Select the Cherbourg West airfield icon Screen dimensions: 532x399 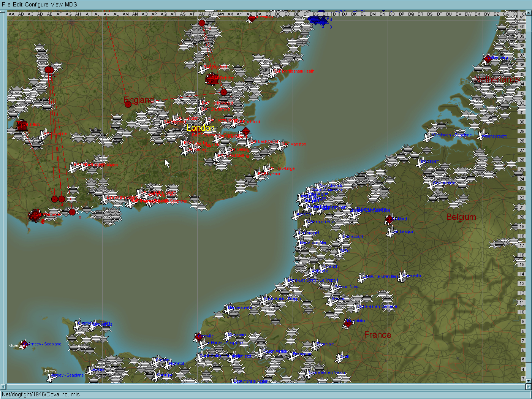78,325
